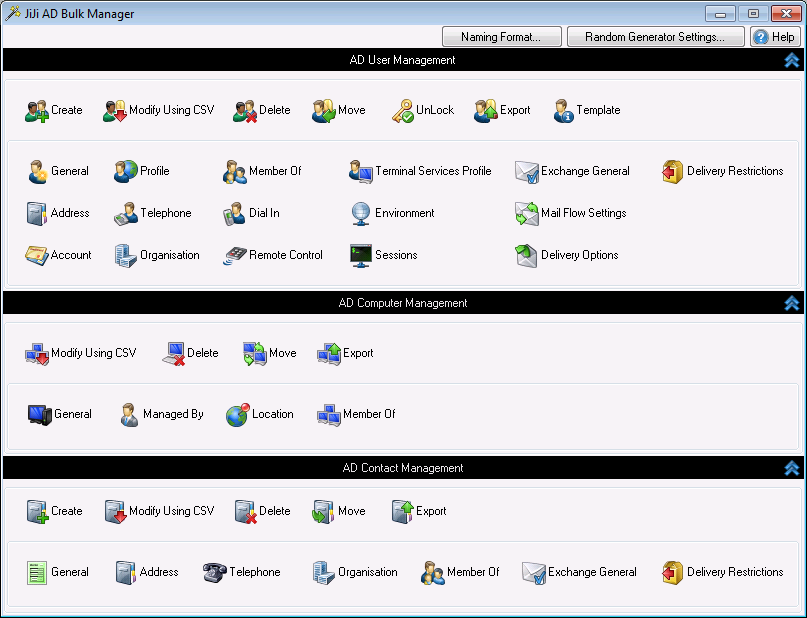The image size is (807, 618).
Task: Select the contact Member Of icon
Action: (433, 573)
